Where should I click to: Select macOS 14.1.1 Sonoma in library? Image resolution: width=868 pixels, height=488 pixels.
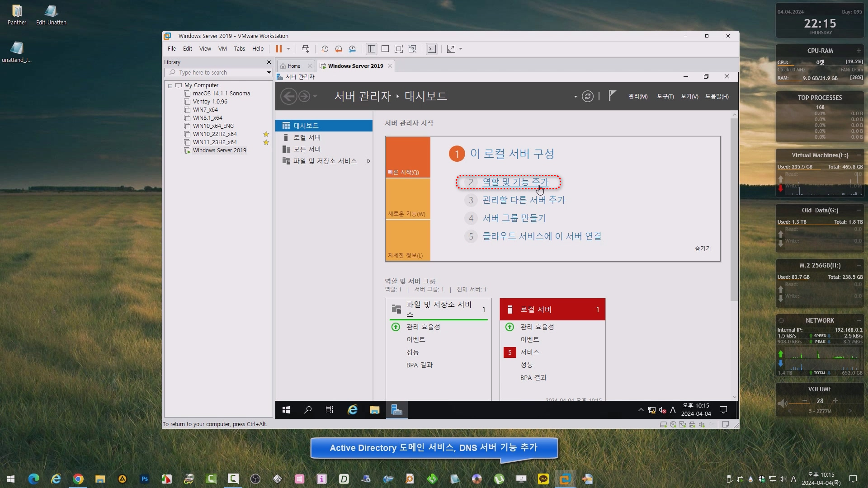221,94
